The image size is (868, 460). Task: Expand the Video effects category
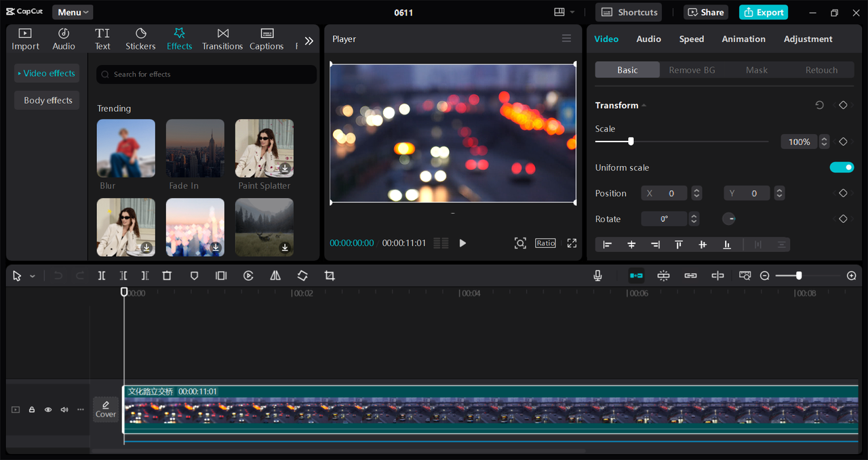[46, 73]
